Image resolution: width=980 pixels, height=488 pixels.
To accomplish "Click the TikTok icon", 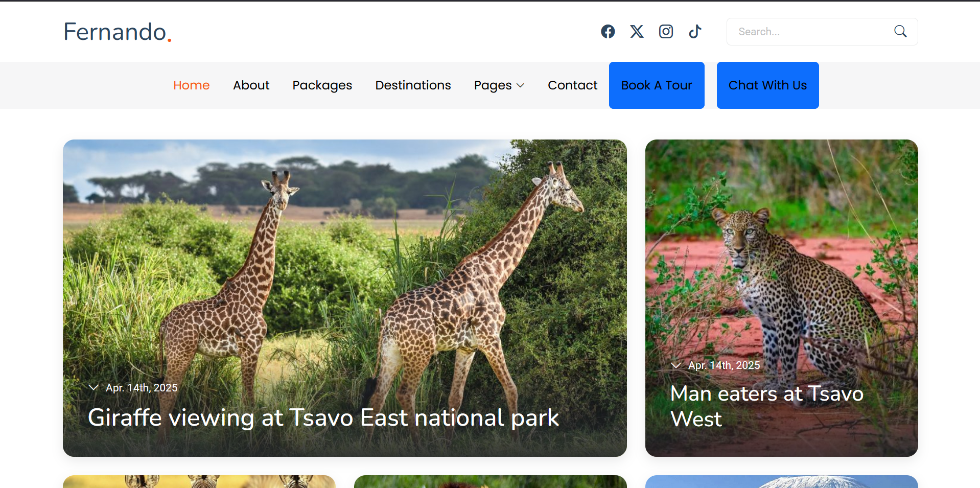I will coord(695,32).
